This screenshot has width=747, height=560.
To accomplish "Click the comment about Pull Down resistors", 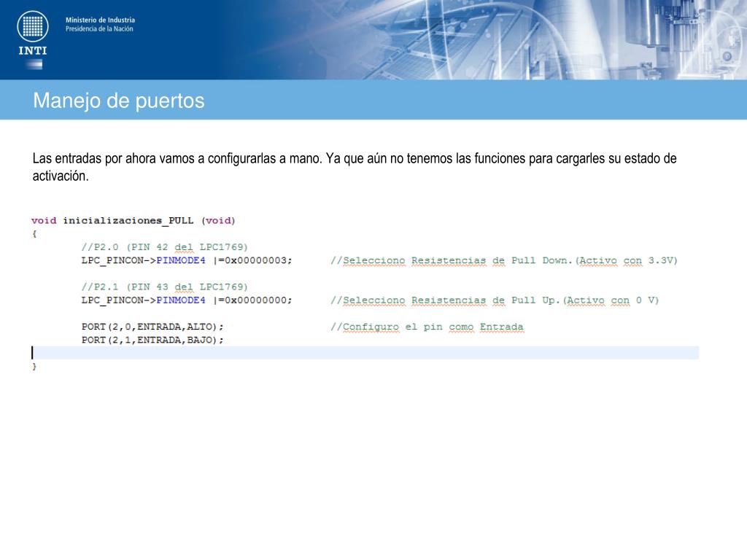I will [503, 260].
